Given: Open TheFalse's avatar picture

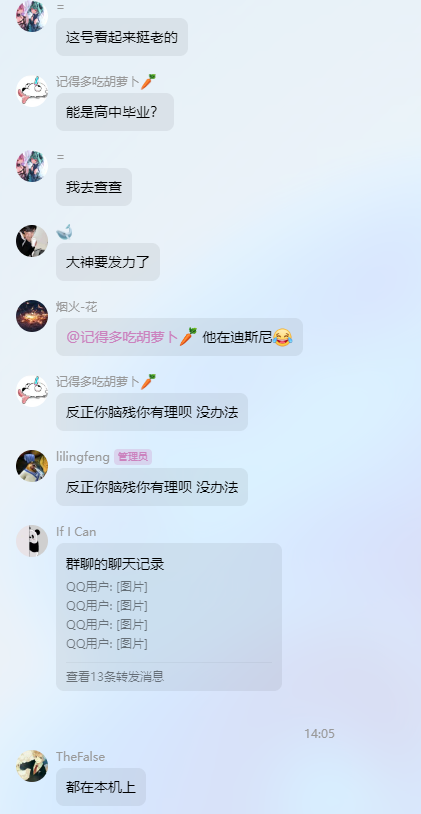Looking at the screenshot, I should pyautogui.click(x=32, y=766).
